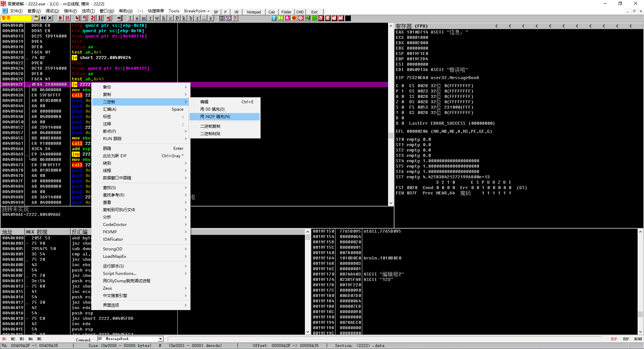The height and width of the screenshot is (349, 644).
Task: Choose 编辑 Ctrl+E in binary submenu
Action: click(x=224, y=102)
